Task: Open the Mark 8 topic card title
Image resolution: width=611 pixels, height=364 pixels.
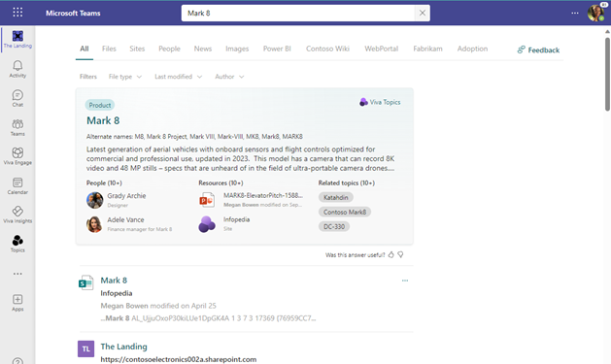Action: coord(103,120)
